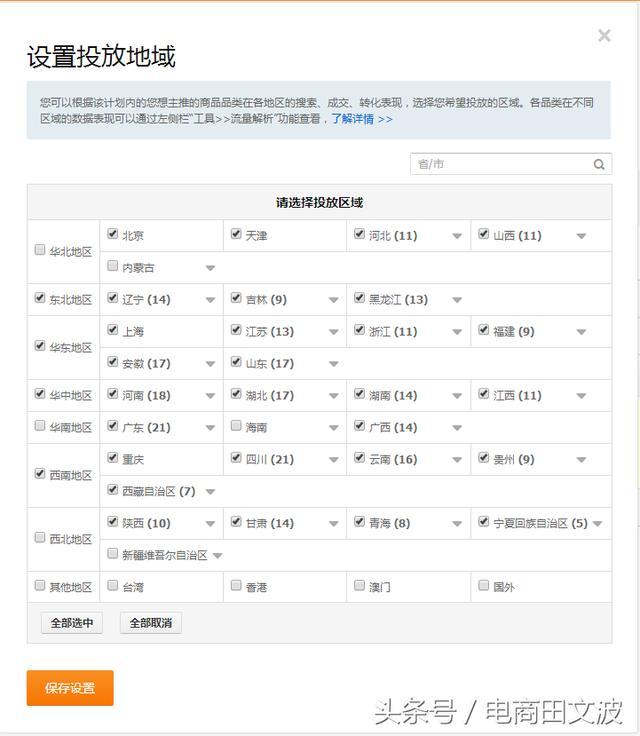The height and width of the screenshot is (736, 640).
Task: Expand the 四川 (21) dropdown arrow
Action: 334,460
